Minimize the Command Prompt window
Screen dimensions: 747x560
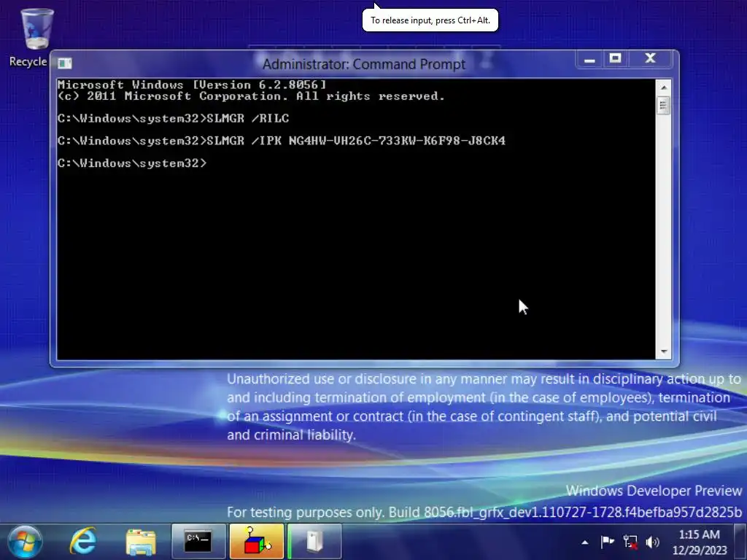[x=589, y=60]
